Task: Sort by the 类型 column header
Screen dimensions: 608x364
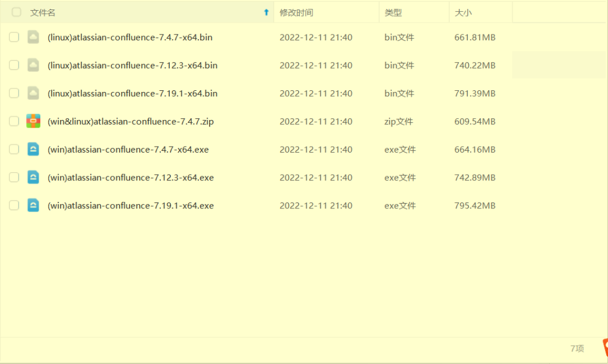Action: click(x=393, y=13)
